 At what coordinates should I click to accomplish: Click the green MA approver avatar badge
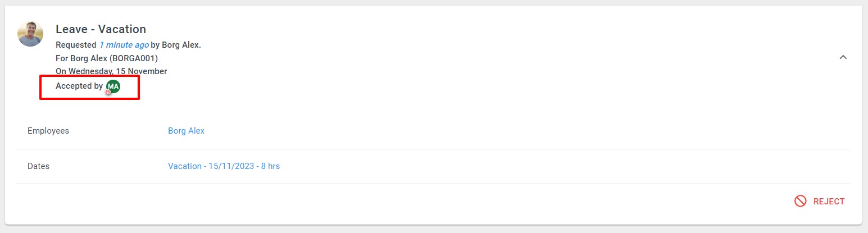point(113,86)
